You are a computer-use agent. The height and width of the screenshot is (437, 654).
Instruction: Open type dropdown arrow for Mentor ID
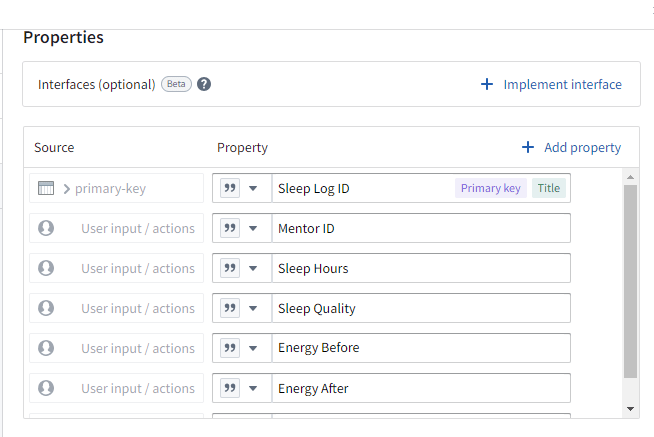coord(253,228)
